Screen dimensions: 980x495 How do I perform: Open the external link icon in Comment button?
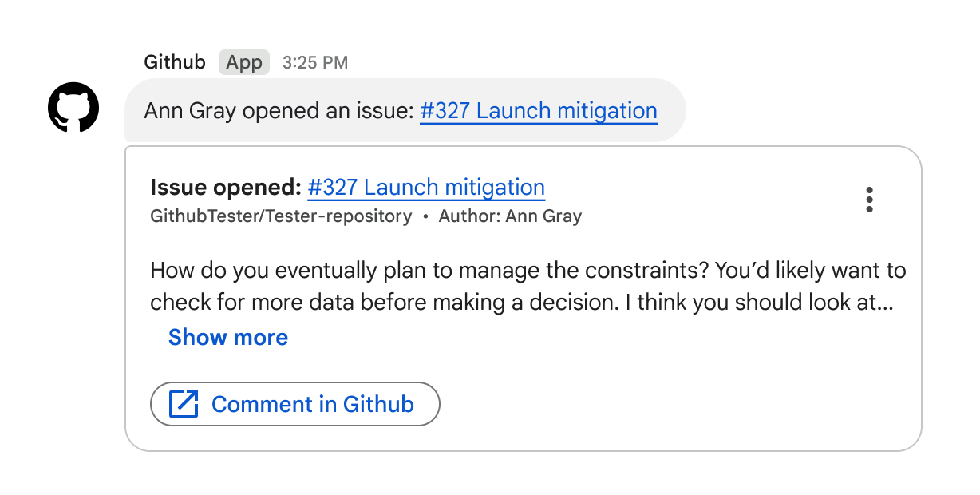point(184,404)
